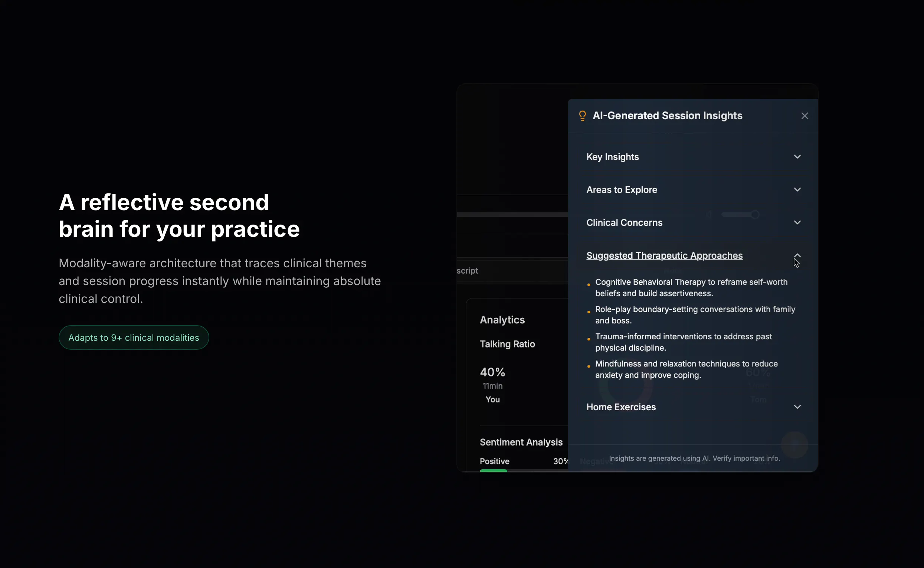Click the Role-play boundary-setting suggestion text

[695, 315]
